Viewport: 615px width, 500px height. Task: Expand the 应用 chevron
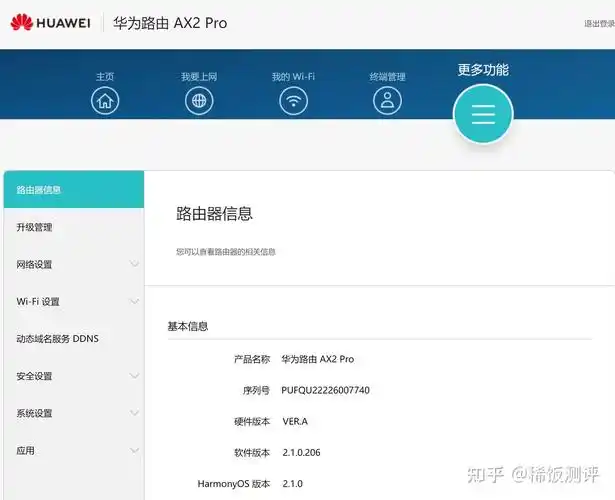click(x=134, y=450)
